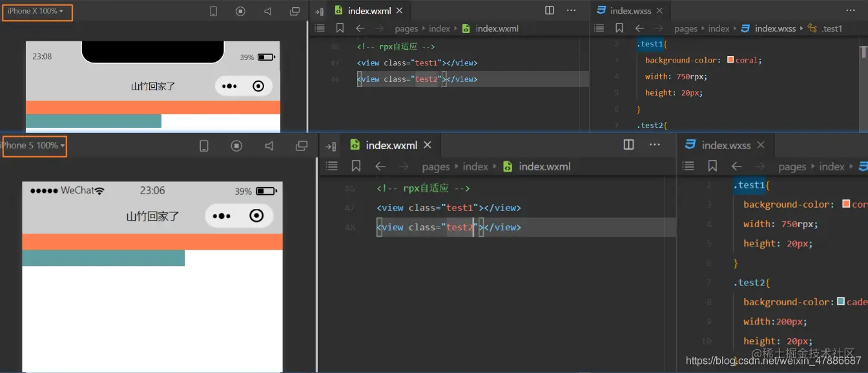The image size is (868, 373).
Task: Select the index.wxml tab in the iPhone X editor
Action: (x=368, y=11)
